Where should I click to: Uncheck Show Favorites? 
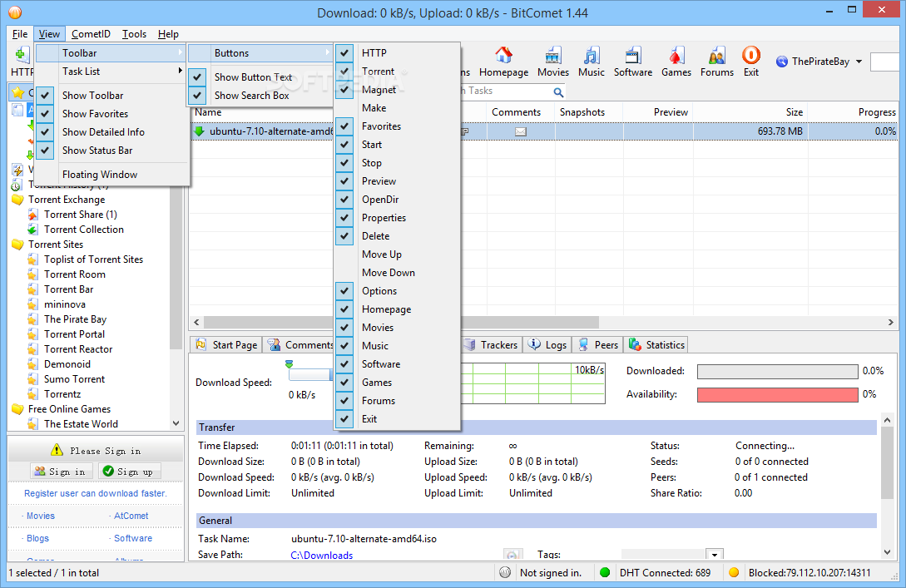[x=45, y=114]
